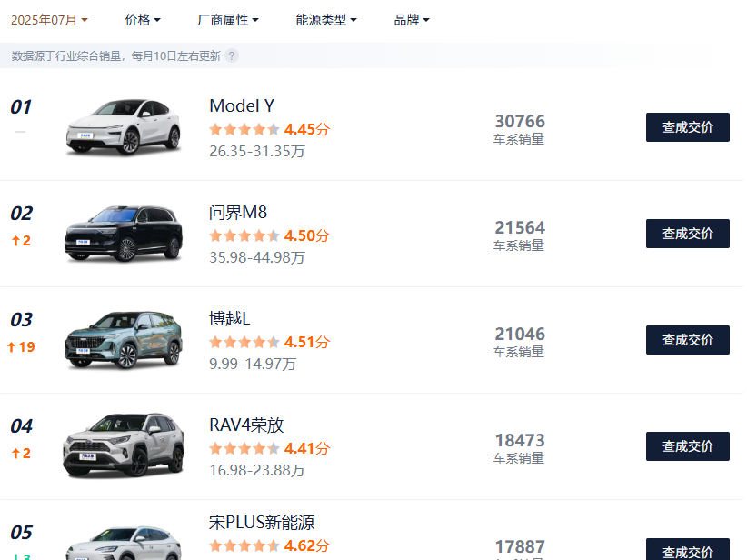This screenshot has height=560, width=747.
Task: Click the 博越L price 9.99-14.97万
Action: (253, 364)
